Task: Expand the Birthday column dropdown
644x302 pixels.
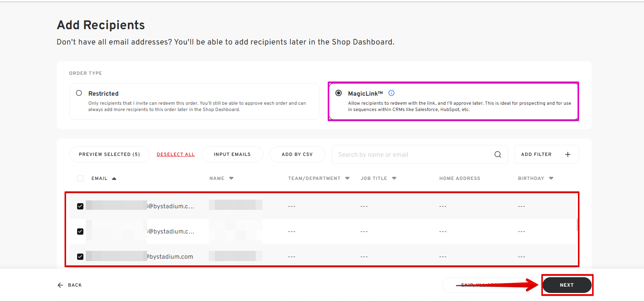Action: click(x=551, y=178)
